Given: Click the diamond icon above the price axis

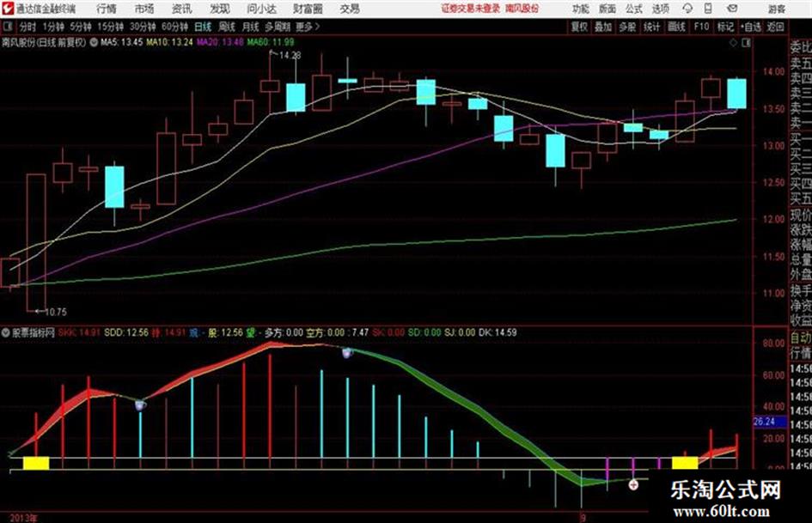Looking at the screenshot, I should [733, 43].
